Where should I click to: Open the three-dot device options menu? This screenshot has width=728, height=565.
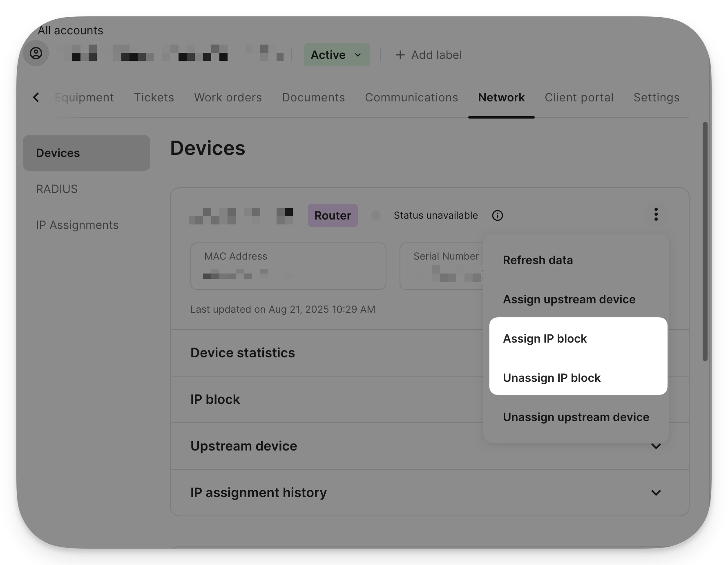[656, 214]
